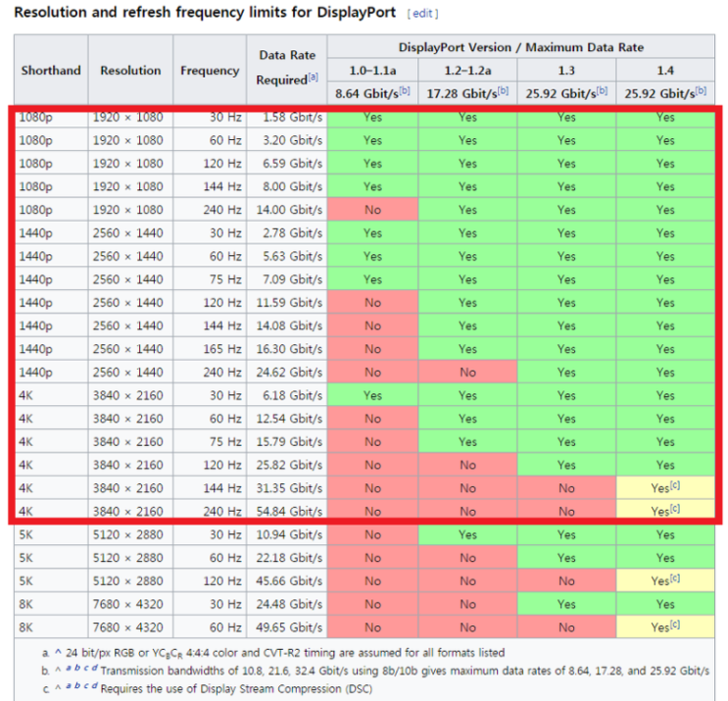
Task: Select the 7.09 Gbit/s data rate cell
Action: coord(287,279)
